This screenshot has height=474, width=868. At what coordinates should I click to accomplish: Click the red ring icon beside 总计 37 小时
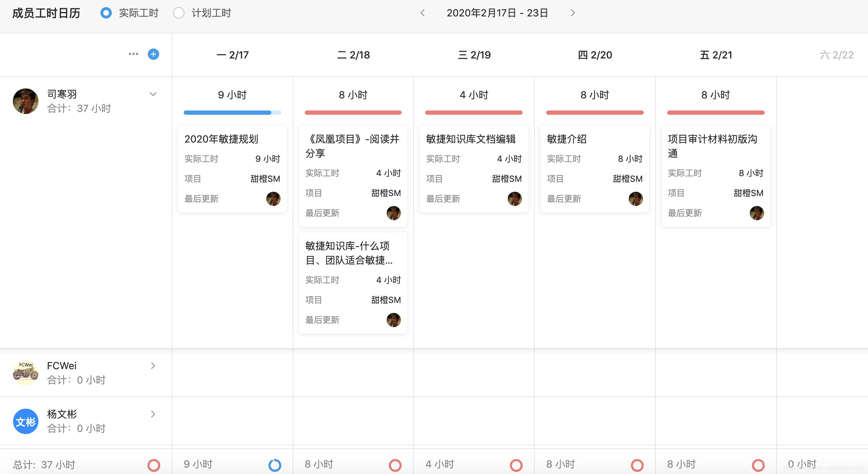154,465
